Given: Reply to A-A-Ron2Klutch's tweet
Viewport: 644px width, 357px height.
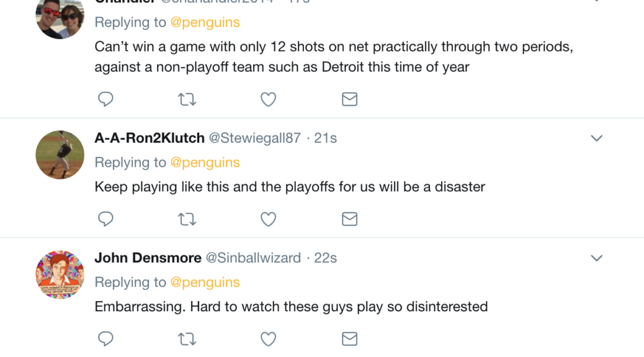Looking at the screenshot, I should tap(106, 219).
